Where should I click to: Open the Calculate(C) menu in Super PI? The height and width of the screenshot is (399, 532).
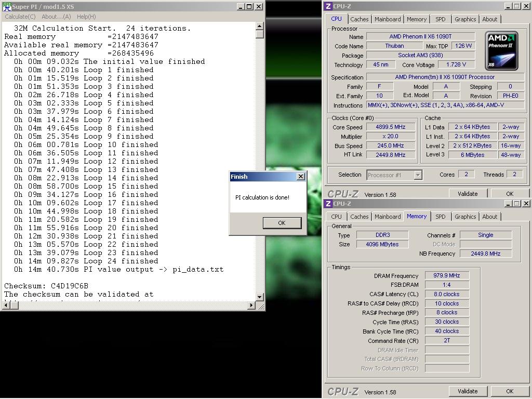tap(20, 17)
